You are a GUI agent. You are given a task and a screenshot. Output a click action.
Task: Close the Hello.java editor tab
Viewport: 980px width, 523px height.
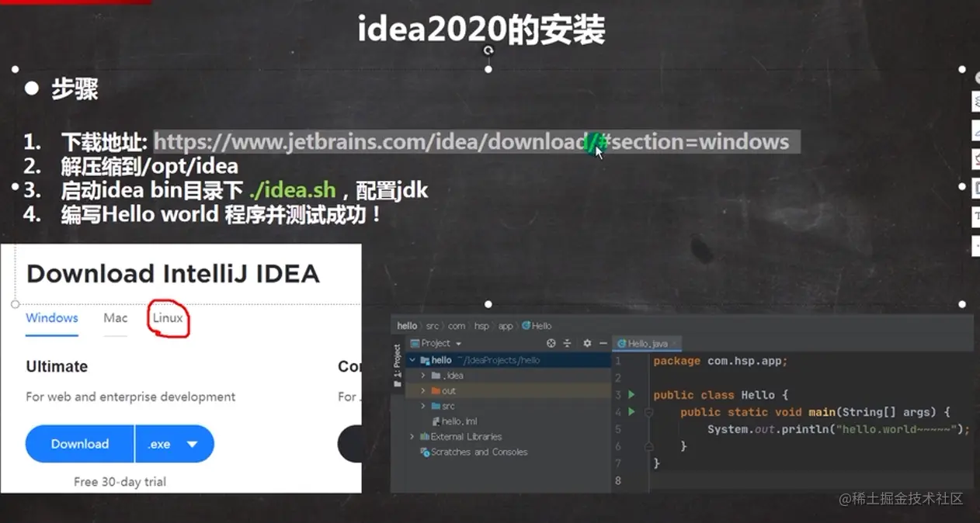coord(675,343)
